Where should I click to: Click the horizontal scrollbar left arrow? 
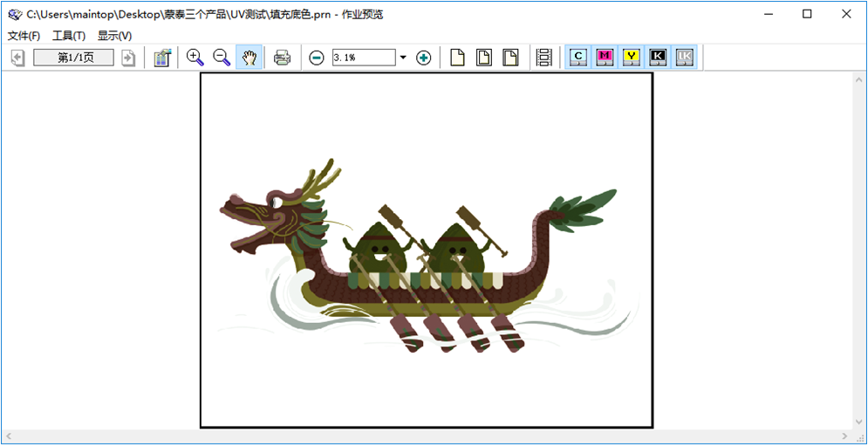[x=8, y=436]
